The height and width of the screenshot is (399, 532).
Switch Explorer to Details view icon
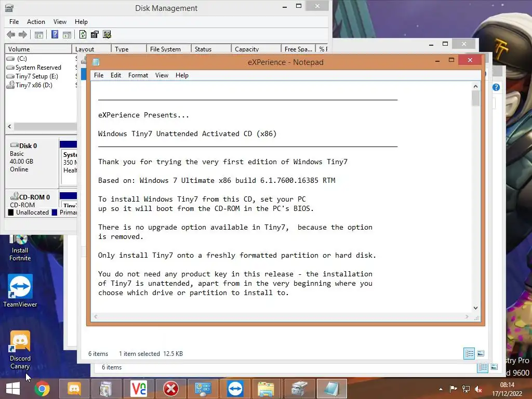coord(469,353)
